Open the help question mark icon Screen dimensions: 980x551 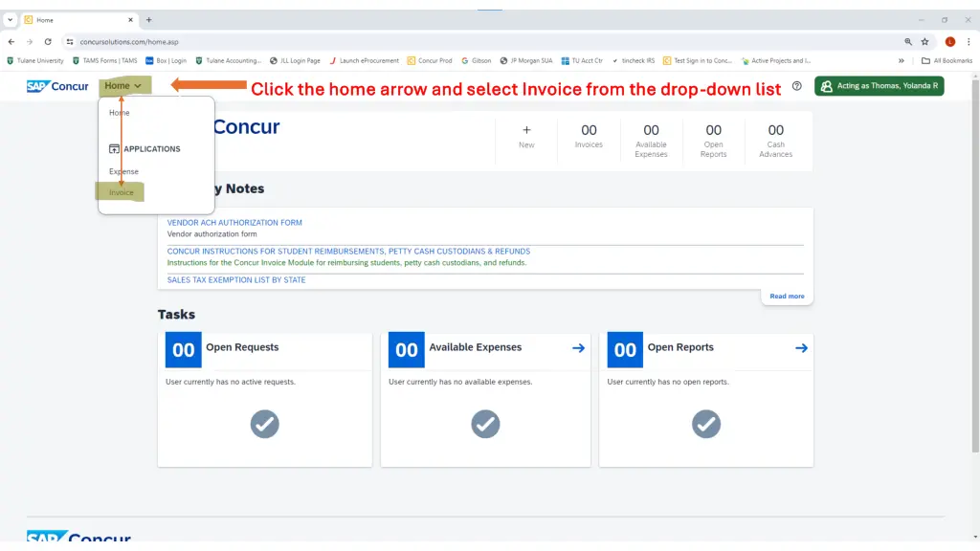coord(797,86)
